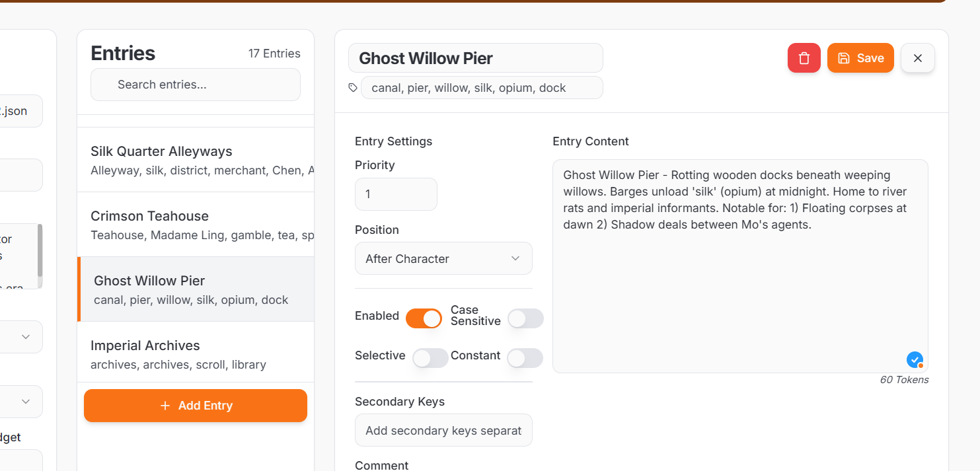Expand the lower left sidebar dropdown chevron
The width and height of the screenshot is (980, 471).
[26, 402]
